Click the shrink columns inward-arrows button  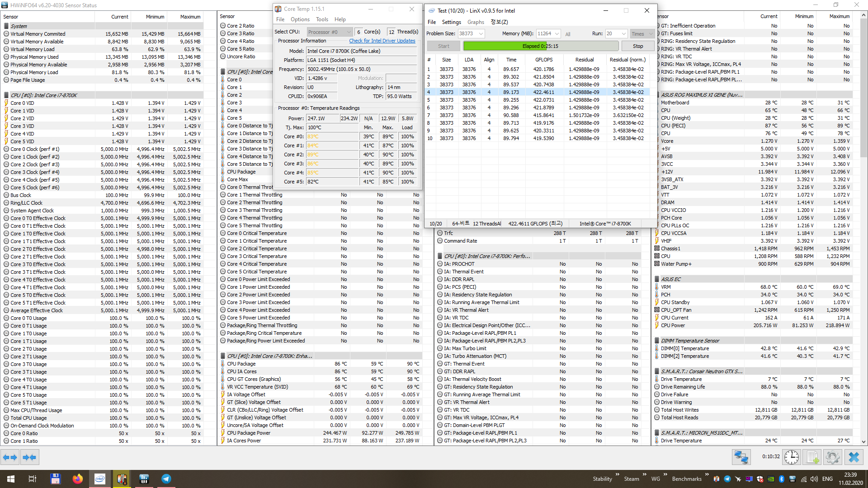tap(29, 457)
